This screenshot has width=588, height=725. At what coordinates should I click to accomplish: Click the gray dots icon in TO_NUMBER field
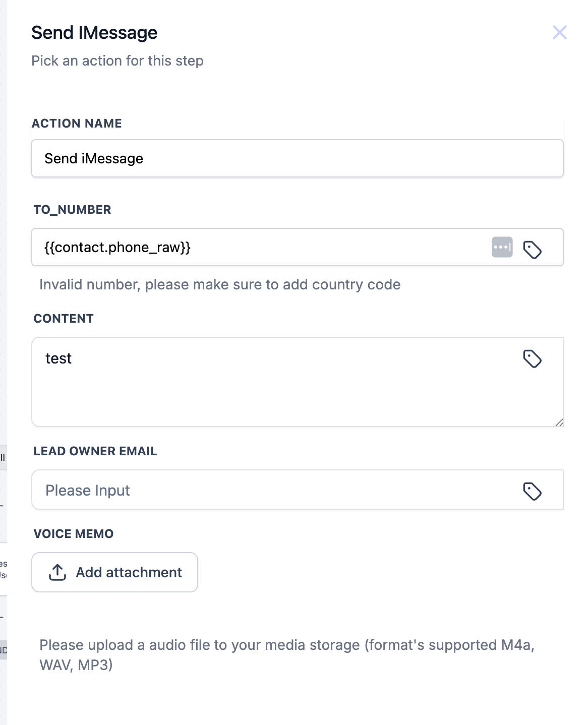[502, 247]
